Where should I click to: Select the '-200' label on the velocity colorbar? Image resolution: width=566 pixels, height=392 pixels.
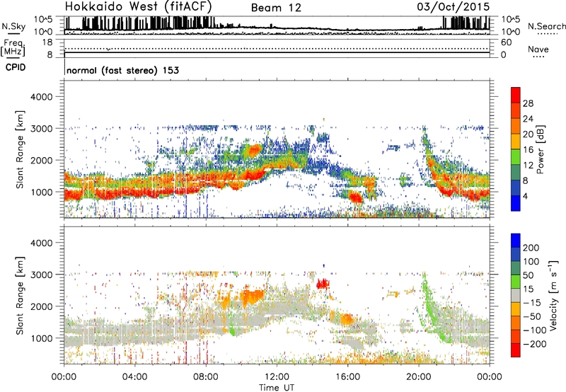click(535, 344)
